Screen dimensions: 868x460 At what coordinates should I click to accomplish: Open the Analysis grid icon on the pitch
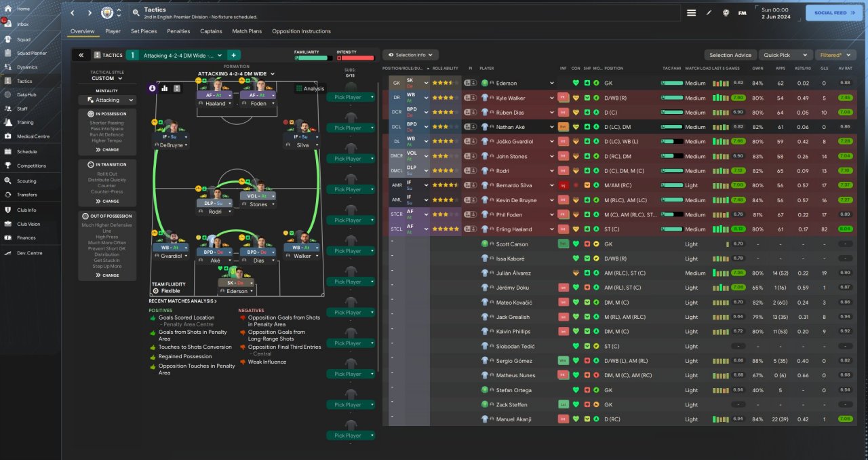pos(309,88)
